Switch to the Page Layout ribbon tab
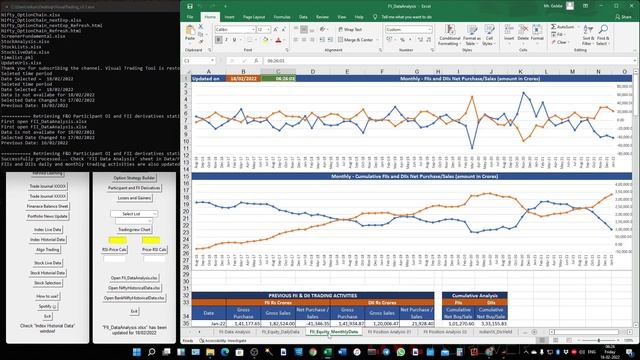Screen dimensions: 640x360 (x=254, y=17)
